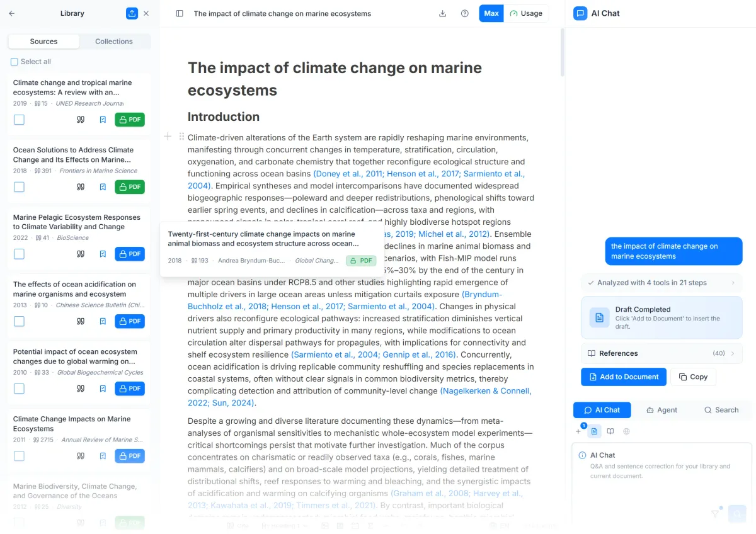Image resolution: width=756 pixels, height=534 pixels.
Task: Download the document via the download icon
Action: 443,13
